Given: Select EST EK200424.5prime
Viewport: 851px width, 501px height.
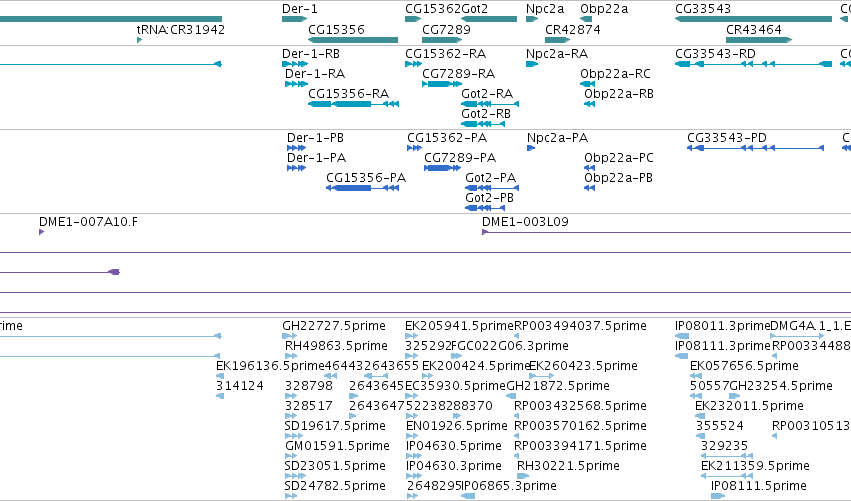Looking at the screenshot, I should click(428, 376).
